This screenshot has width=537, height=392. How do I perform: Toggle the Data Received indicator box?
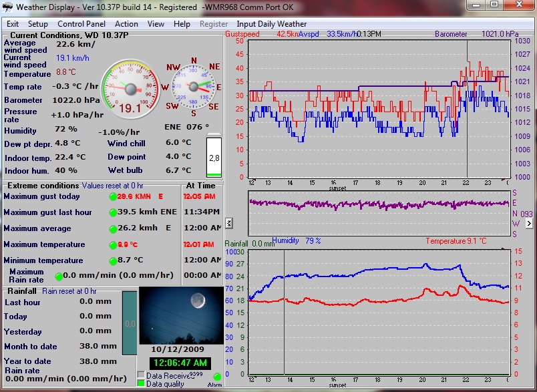141,375
